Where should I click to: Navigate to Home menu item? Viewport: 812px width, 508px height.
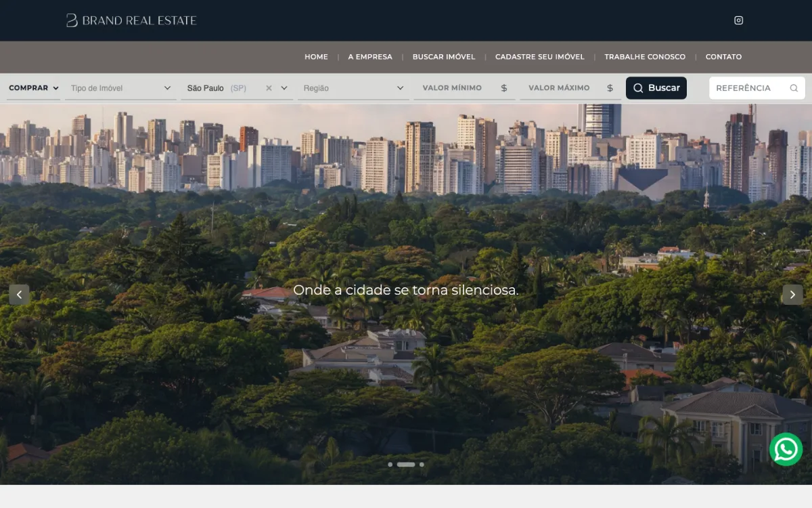click(x=316, y=57)
